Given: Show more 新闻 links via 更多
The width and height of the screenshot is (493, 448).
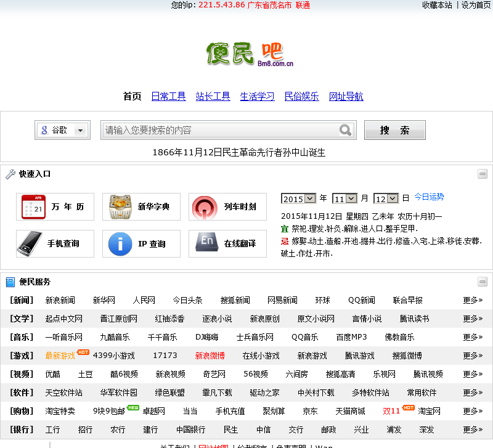Looking at the screenshot, I should pos(473,300).
